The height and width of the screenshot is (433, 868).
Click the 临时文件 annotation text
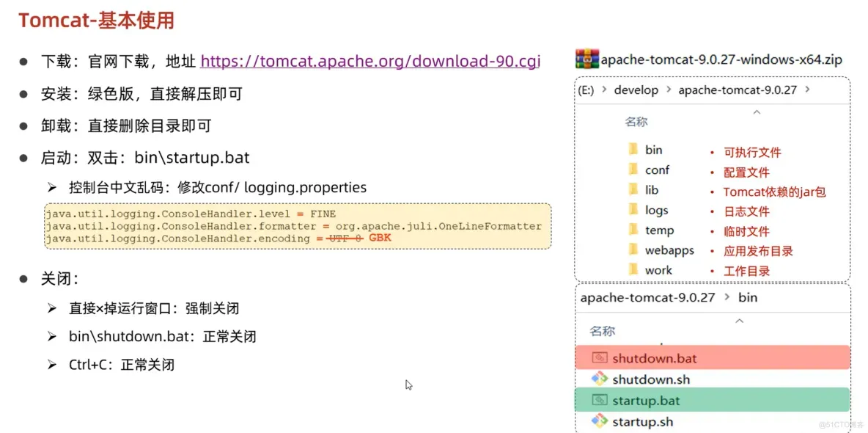click(x=746, y=231)
